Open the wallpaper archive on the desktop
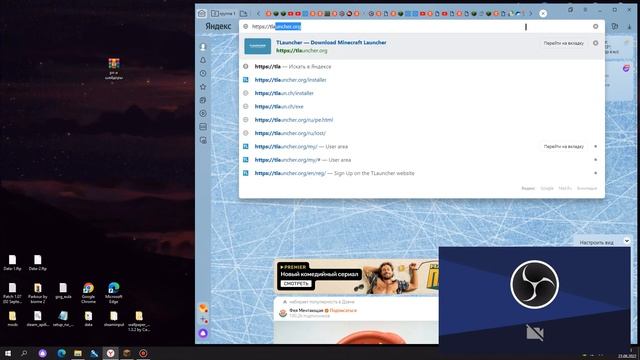Image resolution: width=640 pixels, height=360 pixels. click(x=139, y=321)
